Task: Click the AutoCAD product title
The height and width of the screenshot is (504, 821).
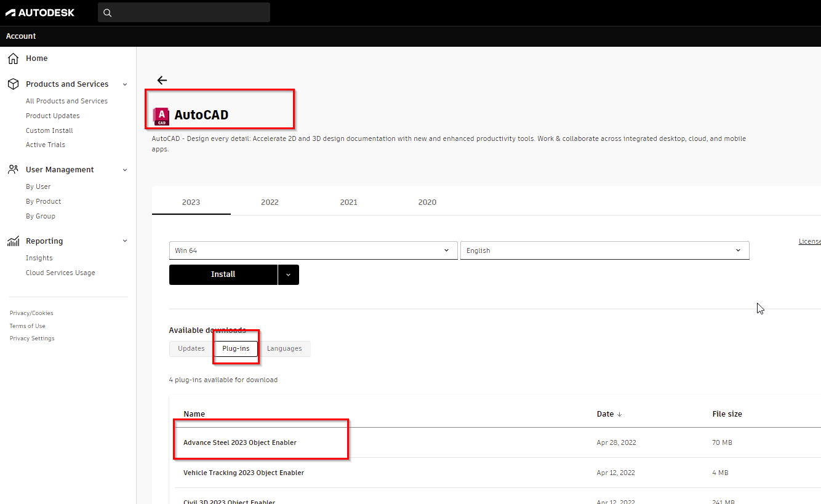Action: click(201, 115)
